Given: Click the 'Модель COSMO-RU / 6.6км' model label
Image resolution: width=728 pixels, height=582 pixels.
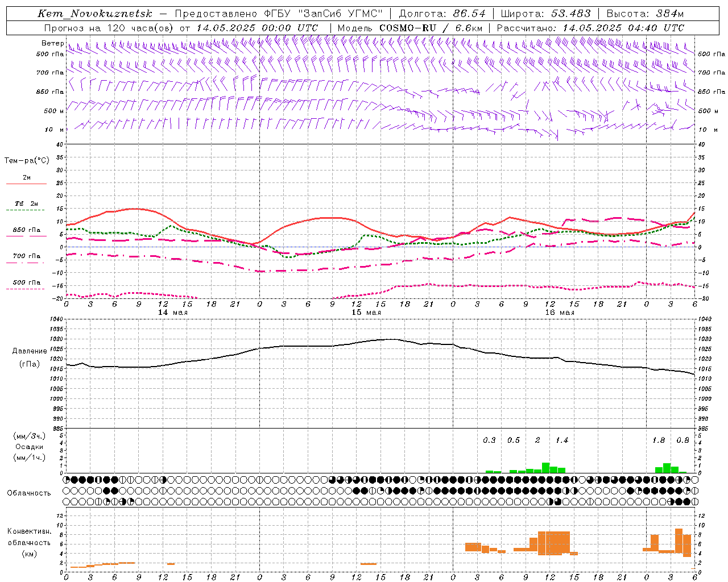Looking at the screenshot, I should coord(410,28).
